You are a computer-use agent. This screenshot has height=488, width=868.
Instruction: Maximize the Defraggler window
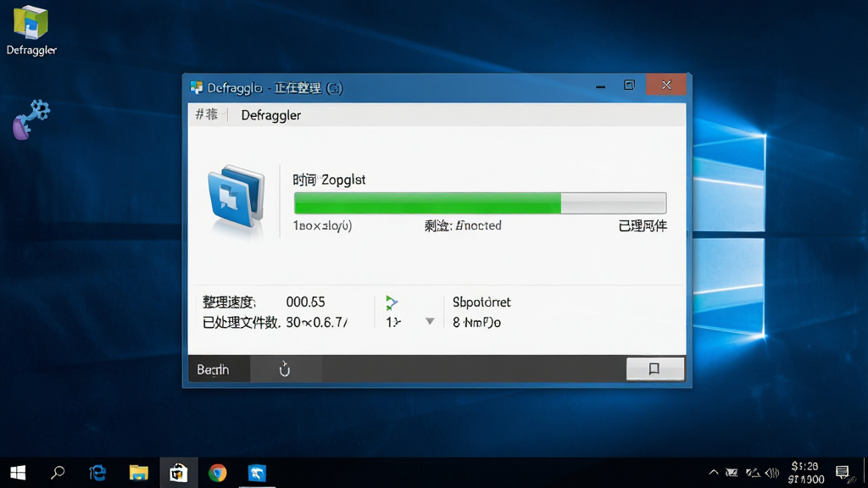[x=630, y=86]
